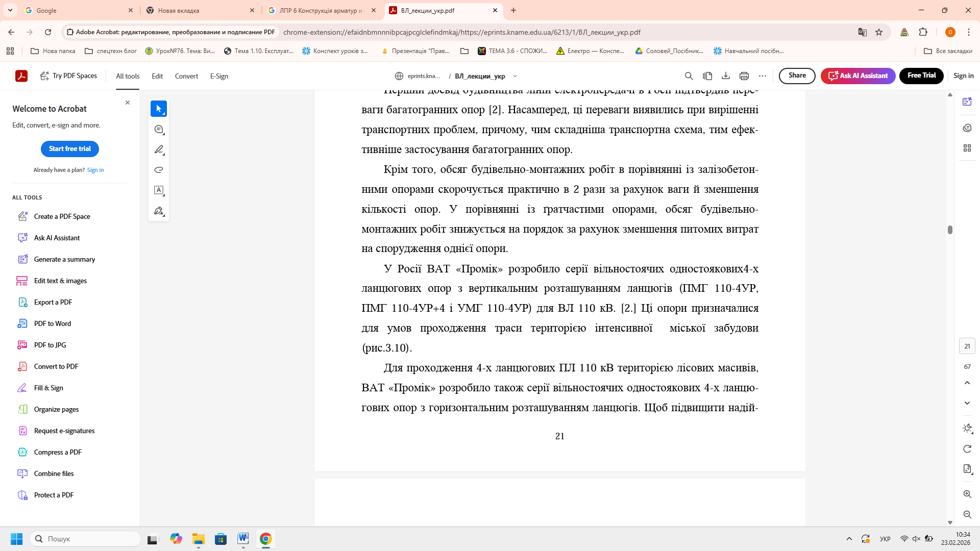
Task: Toggle the dark mode display icon
Action: click(967, 429)
